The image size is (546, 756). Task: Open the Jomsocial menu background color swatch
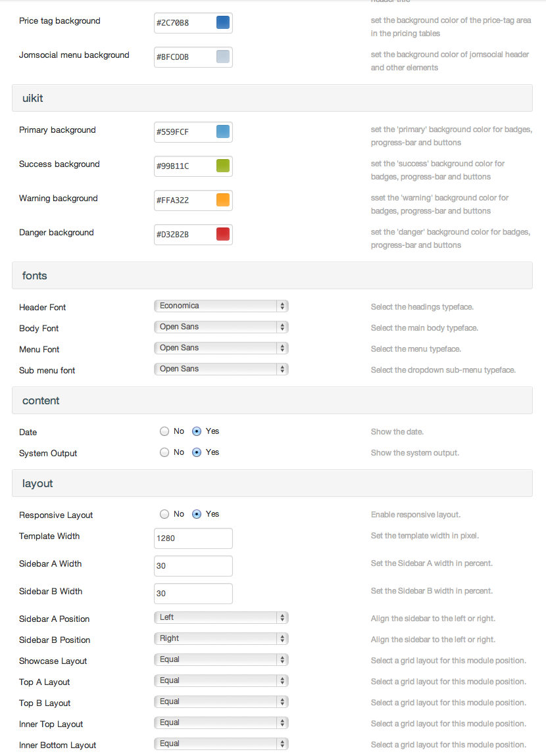coord(223,57)
